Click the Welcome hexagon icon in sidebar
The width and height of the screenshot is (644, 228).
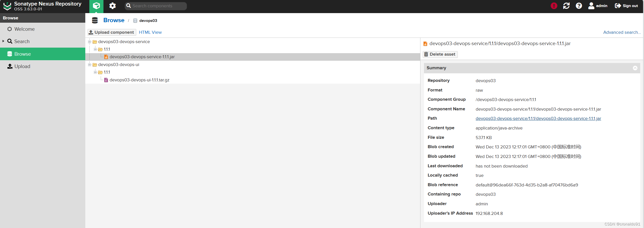(10, 29)
